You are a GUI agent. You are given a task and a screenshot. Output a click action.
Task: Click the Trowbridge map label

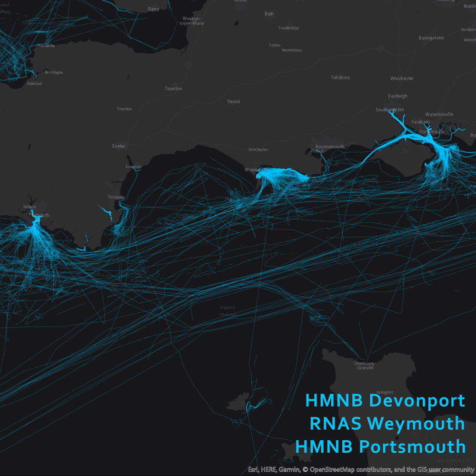[289, 28]
